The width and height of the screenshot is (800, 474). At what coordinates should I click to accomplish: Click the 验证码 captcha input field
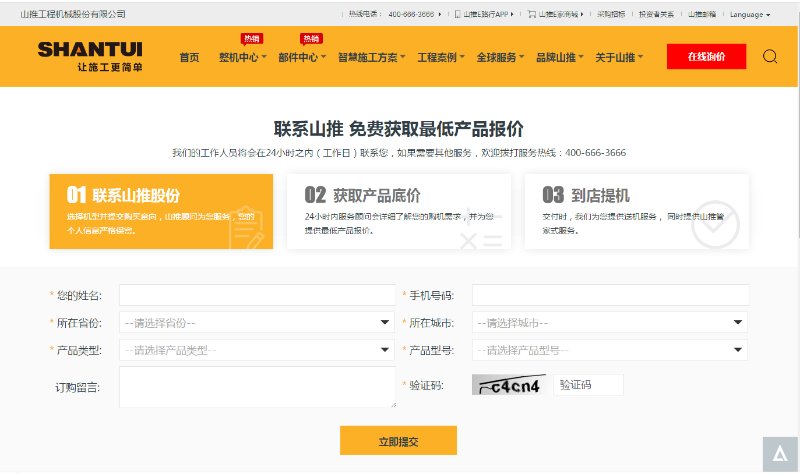pos(588,385)
